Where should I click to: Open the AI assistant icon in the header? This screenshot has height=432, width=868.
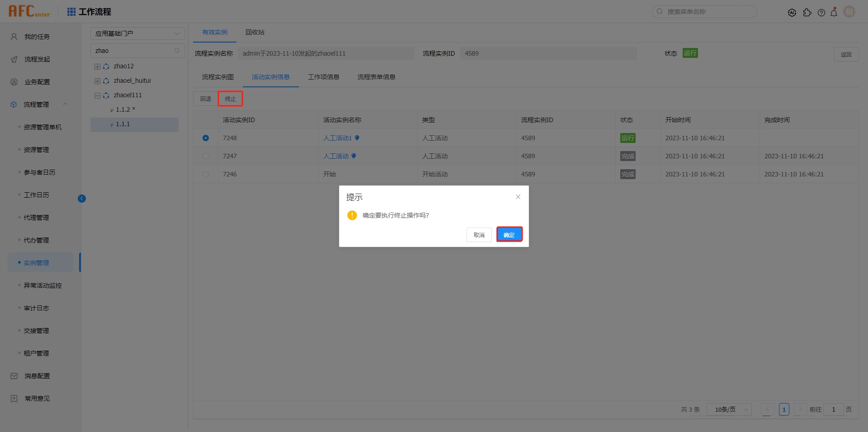(793, 12)
